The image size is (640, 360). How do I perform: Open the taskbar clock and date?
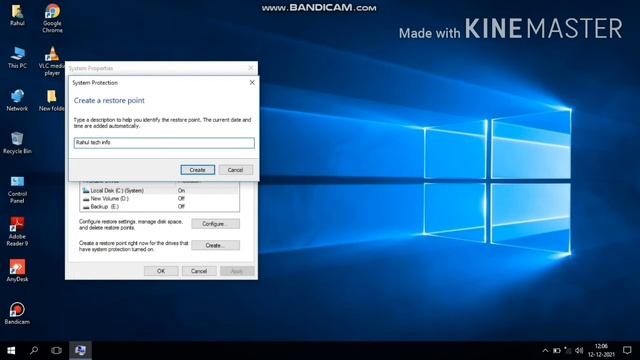click(601, 350)
